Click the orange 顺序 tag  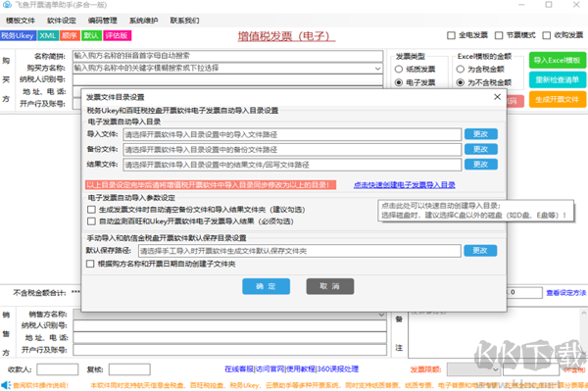[70, 35]
